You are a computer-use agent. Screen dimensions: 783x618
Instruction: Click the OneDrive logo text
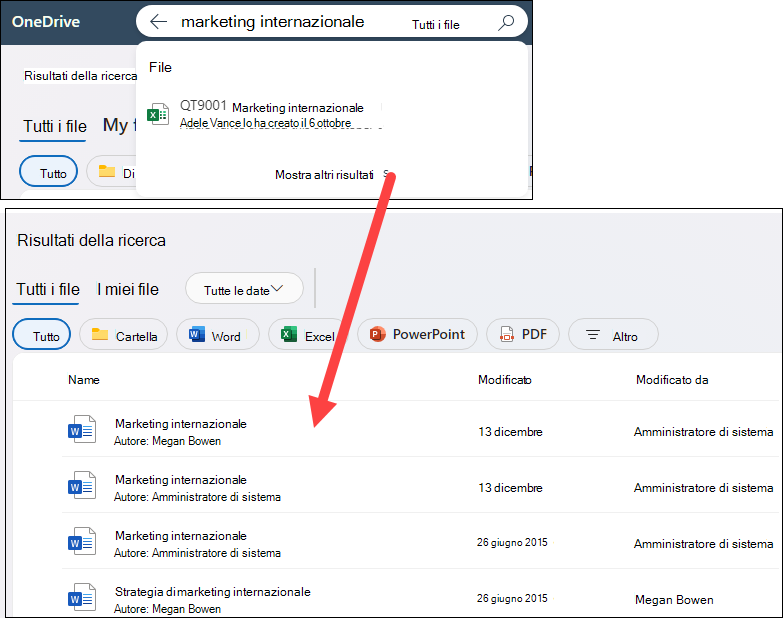click(45, 21)
